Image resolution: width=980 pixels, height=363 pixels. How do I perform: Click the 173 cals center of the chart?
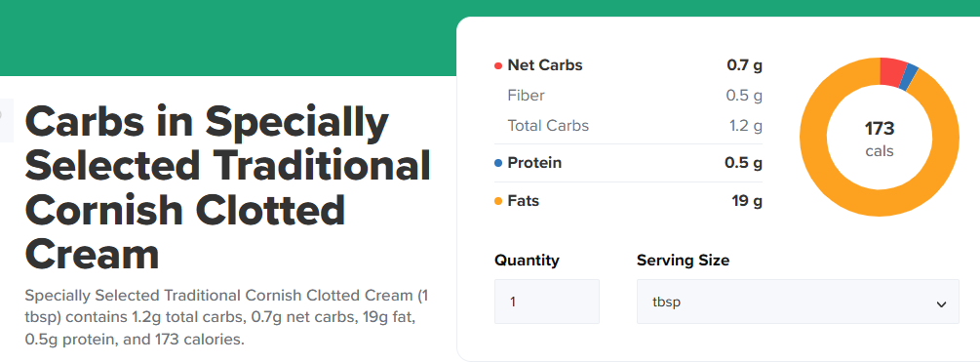pos(880,139)
